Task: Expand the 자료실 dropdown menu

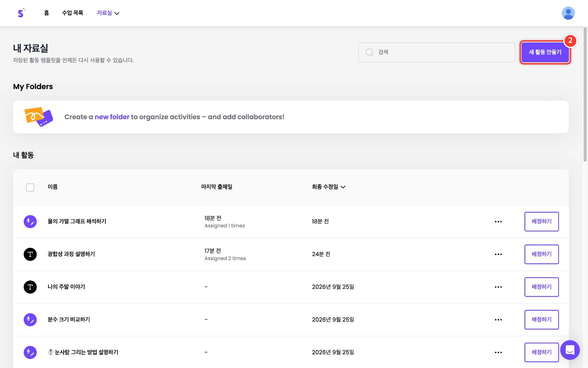Action: point(108,13)
